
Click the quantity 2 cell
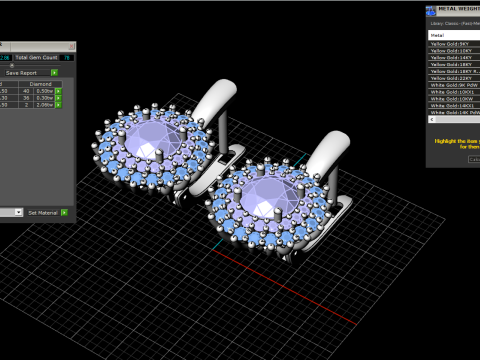(x=26, y=105)
